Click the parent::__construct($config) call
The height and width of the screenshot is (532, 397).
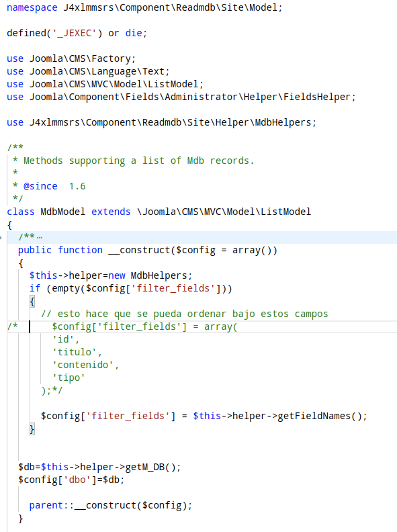point(111,506)
